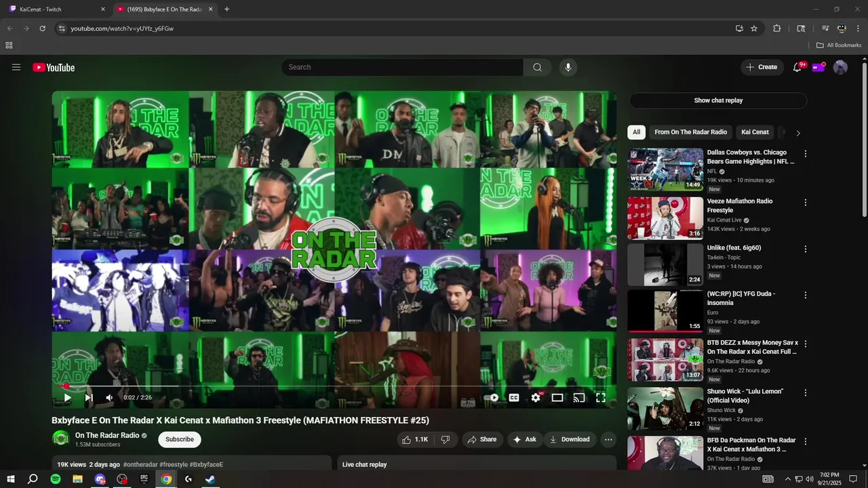
Task: Dislike the video with thumbs down
Action: coord(446,439)
